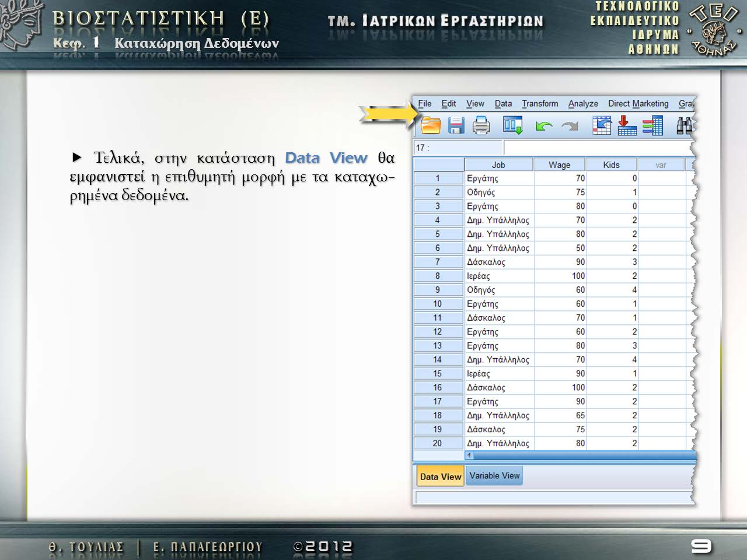Click Wage value 50 in row 6

560,248
